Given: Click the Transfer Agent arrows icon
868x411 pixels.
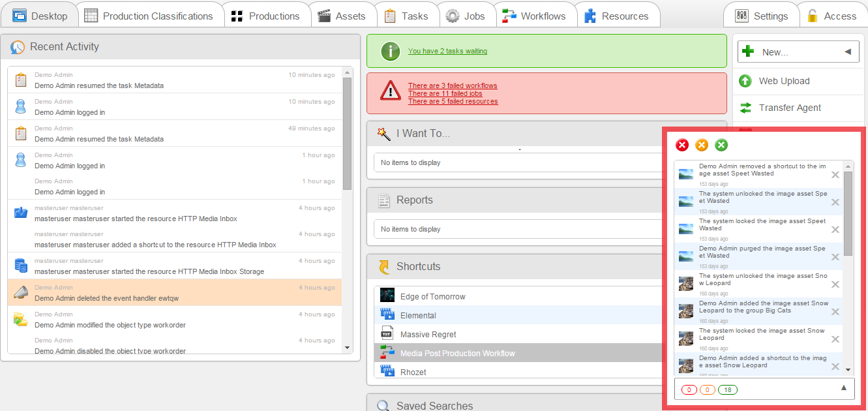Looking at the screenshot, I should point(745,108).
